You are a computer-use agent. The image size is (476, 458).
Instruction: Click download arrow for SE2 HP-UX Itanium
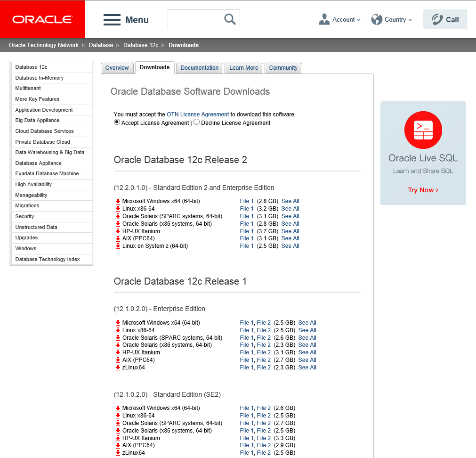118,438
